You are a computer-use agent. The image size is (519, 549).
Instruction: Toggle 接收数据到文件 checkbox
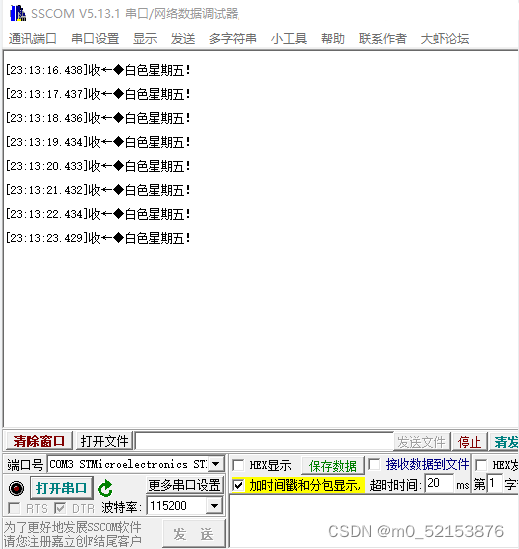(x=374, y=464)
